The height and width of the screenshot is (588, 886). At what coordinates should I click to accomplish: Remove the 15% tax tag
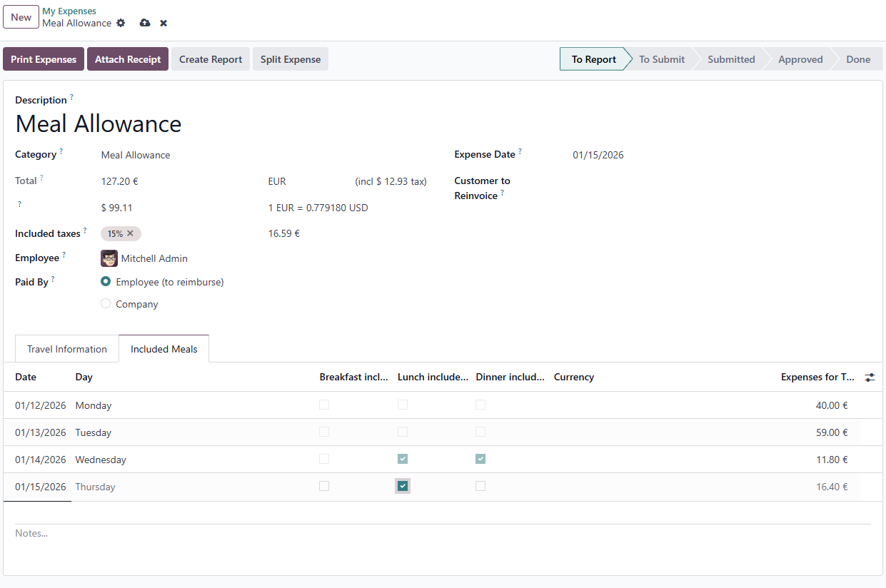(131, 233)
